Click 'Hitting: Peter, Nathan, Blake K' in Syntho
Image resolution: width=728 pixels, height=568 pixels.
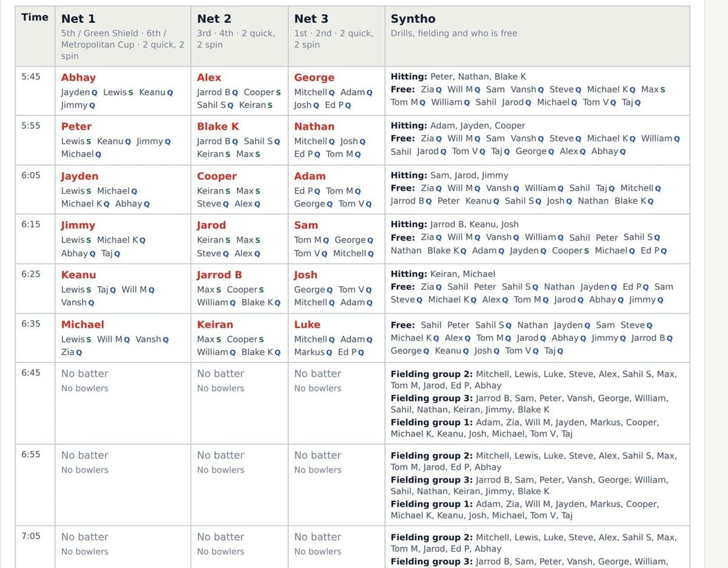click(x=459, y=76)
